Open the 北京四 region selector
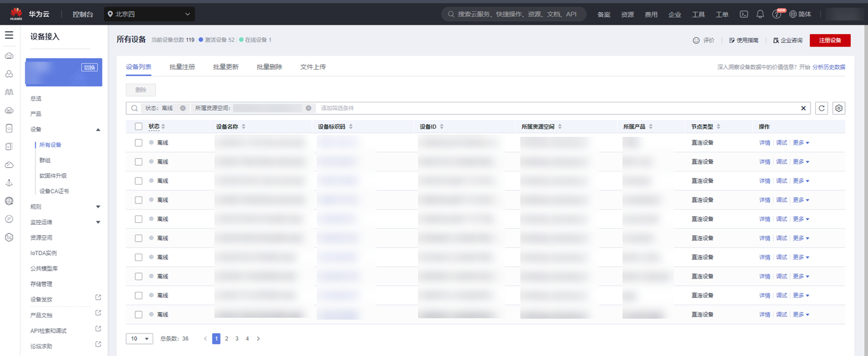 tap(149, 14)
